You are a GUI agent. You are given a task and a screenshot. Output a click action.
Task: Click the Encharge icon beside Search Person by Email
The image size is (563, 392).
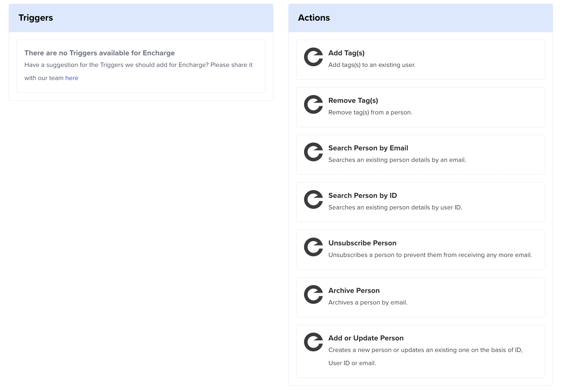[x=313, y=152]
